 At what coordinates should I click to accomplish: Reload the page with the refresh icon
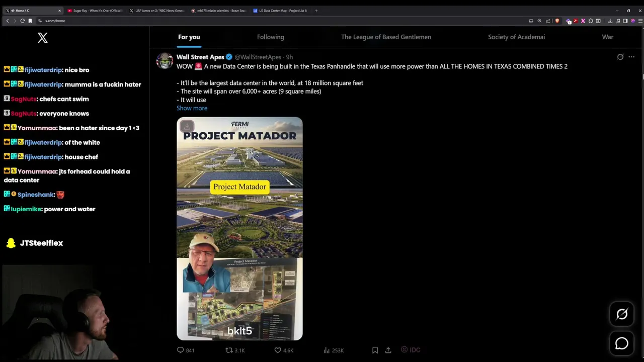coord(22,21)
